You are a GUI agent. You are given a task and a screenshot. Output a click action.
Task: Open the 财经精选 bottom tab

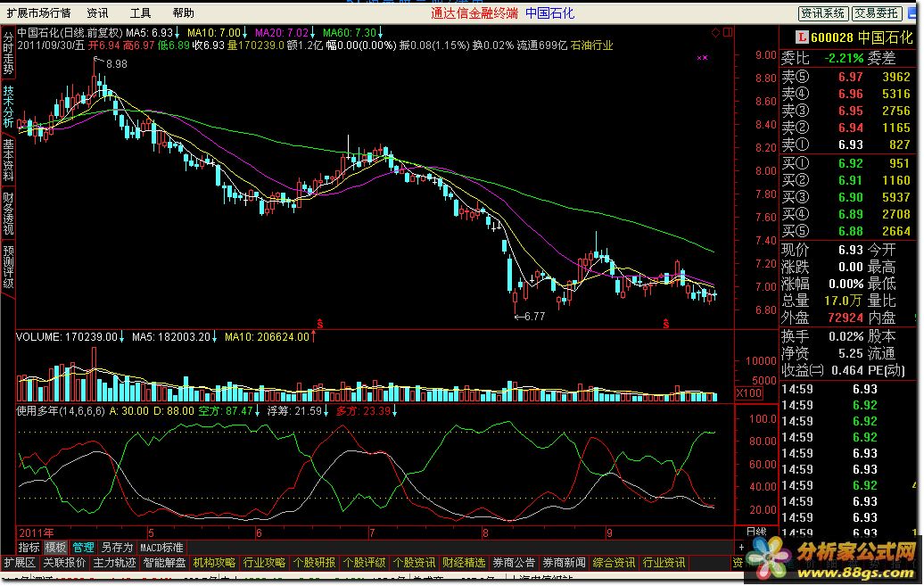coord(465,563)
